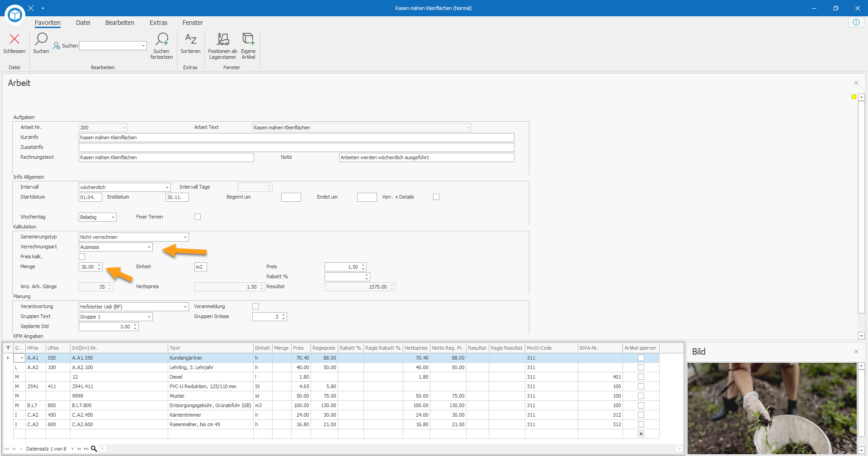Viewport: 868px width, 456px height.
Task: Toggle the Voranmeldung checkbox
Action: coord(255,306)
